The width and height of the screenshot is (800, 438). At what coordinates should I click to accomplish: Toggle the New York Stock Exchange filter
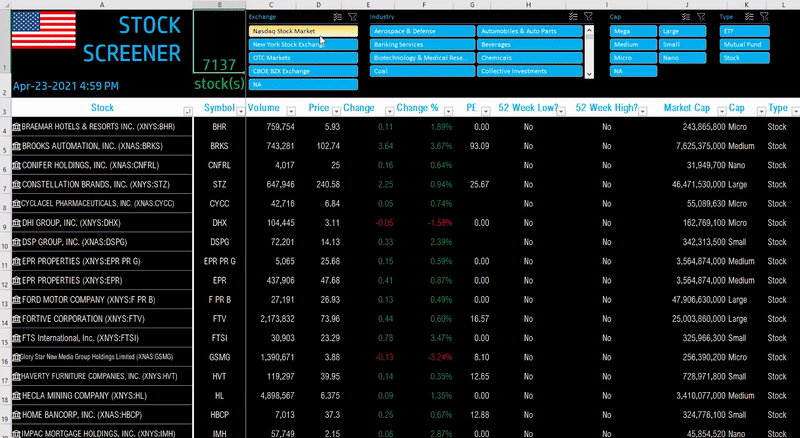click(x=303, y=44)
